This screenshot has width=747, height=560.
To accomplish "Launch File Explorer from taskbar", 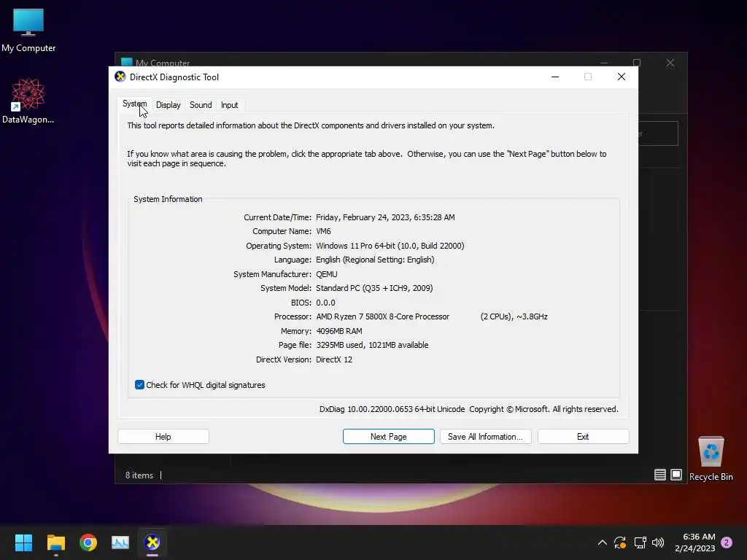I will click(56, 542).
